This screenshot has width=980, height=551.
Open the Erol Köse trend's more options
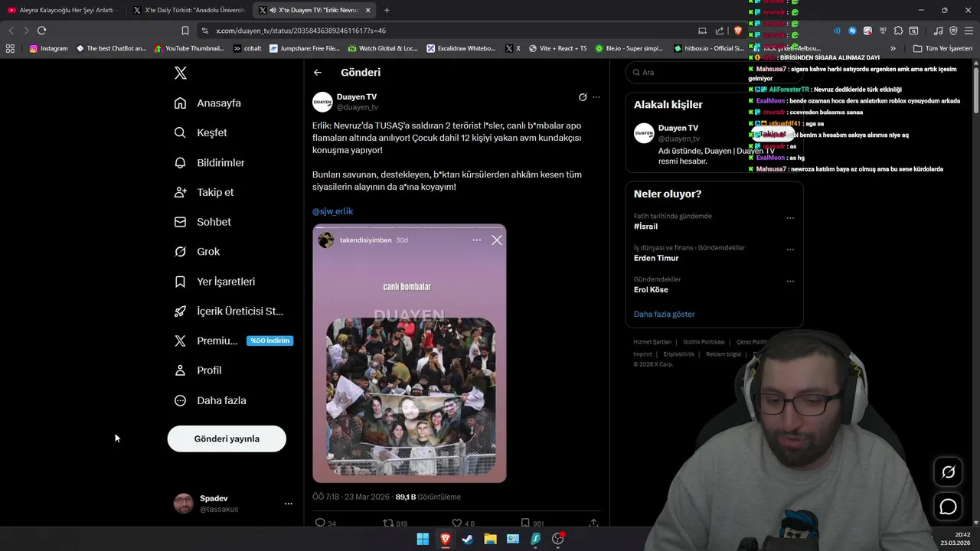point(790,281)
